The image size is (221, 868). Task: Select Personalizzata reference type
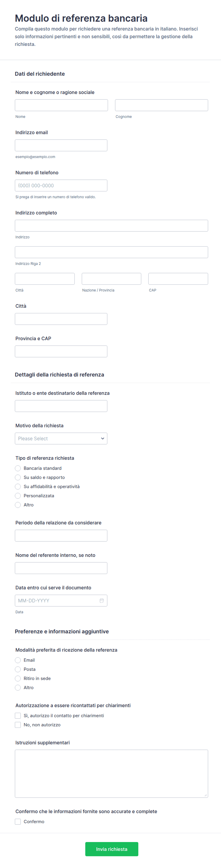(18, 496)
